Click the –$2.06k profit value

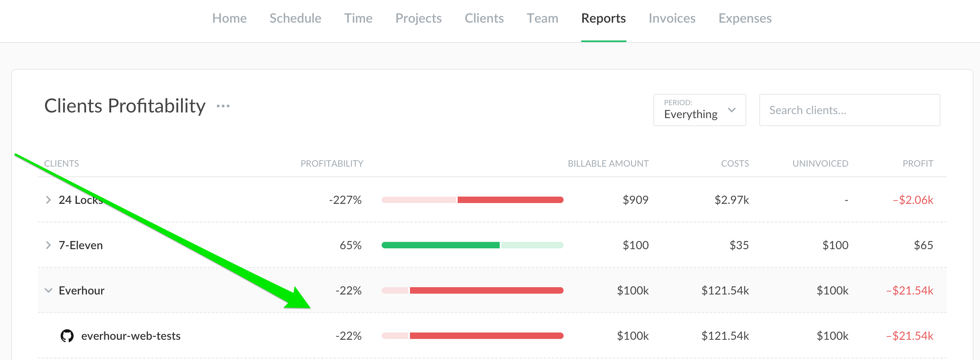click(913, 200)
